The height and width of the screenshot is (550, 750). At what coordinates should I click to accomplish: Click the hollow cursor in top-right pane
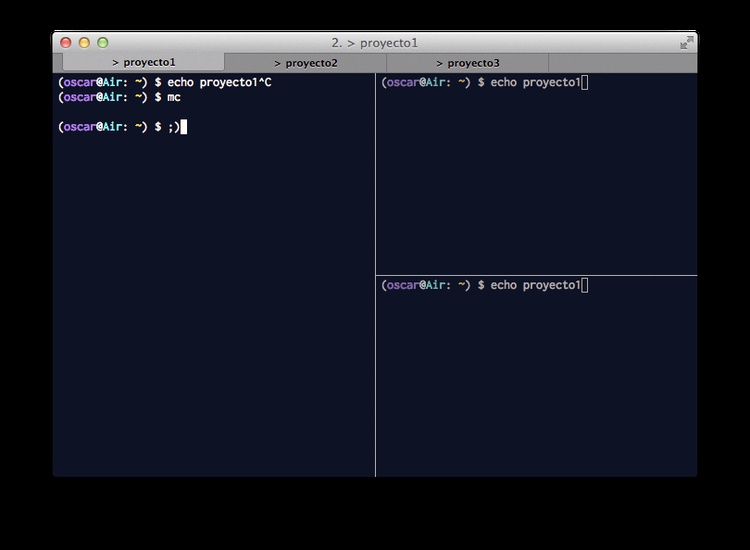585,82
